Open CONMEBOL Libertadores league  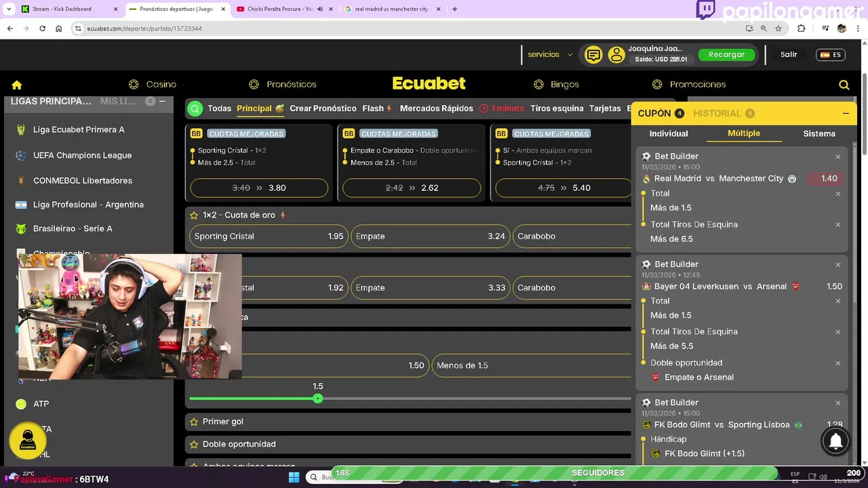(83, 180)
